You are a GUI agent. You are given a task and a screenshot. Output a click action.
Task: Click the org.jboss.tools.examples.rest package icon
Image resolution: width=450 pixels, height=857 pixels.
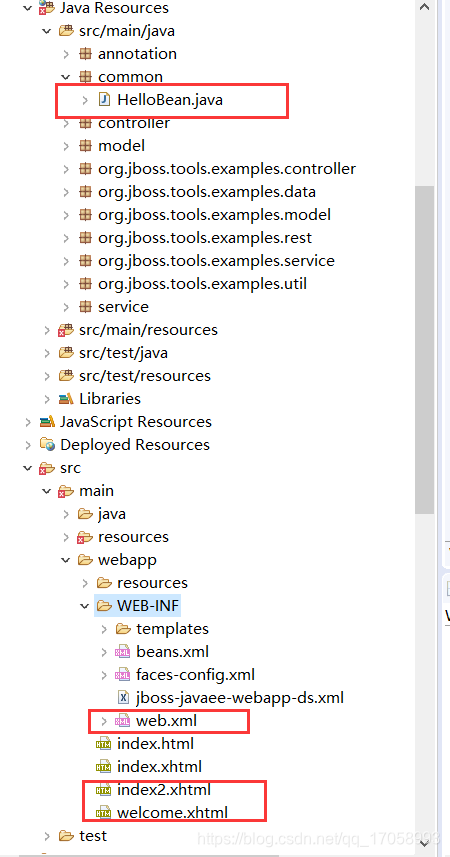pos(85,238)
